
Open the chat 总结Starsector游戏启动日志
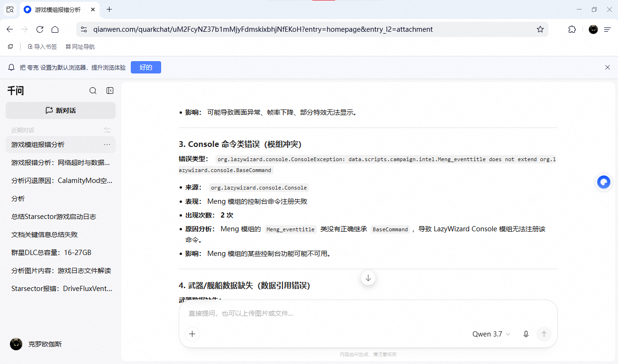(x=61, y=217)
